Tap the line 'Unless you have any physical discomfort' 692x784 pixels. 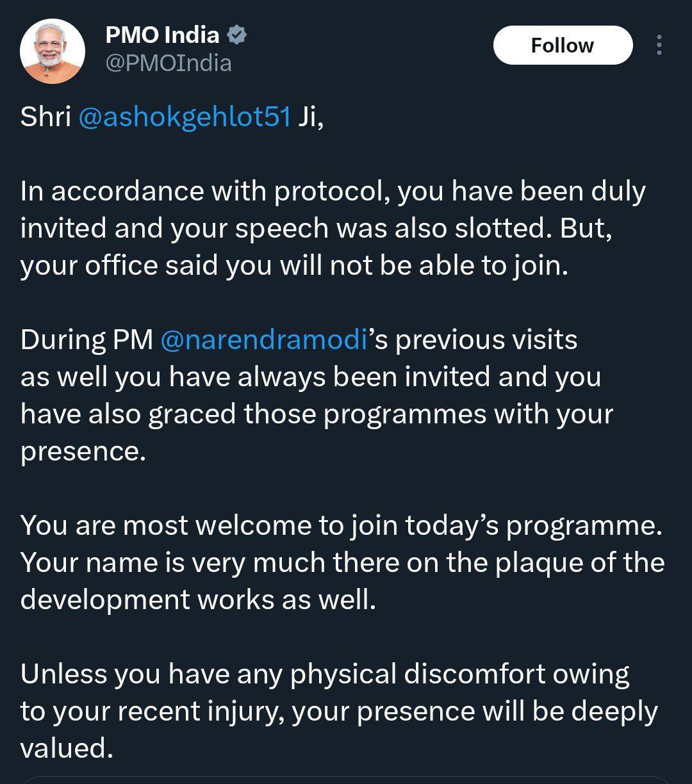(x=325, y=674)
